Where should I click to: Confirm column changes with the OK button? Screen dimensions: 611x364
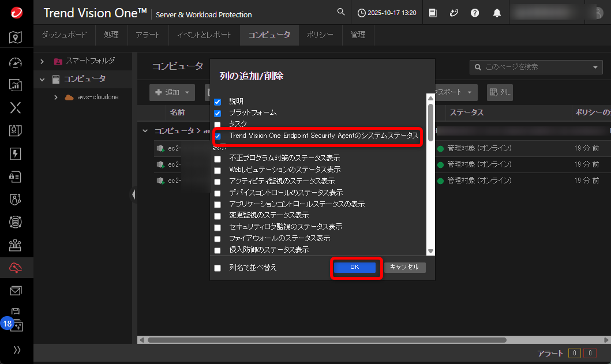(356, 267)
